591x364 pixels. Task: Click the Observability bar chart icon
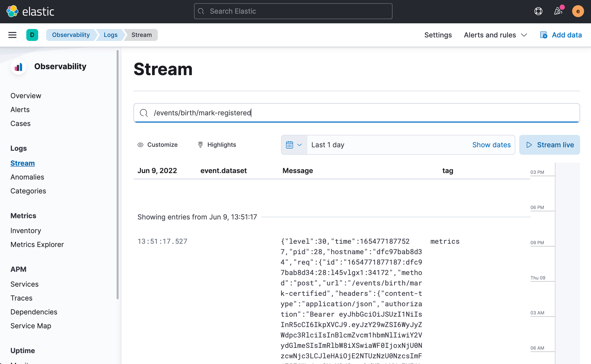[18, 67]
